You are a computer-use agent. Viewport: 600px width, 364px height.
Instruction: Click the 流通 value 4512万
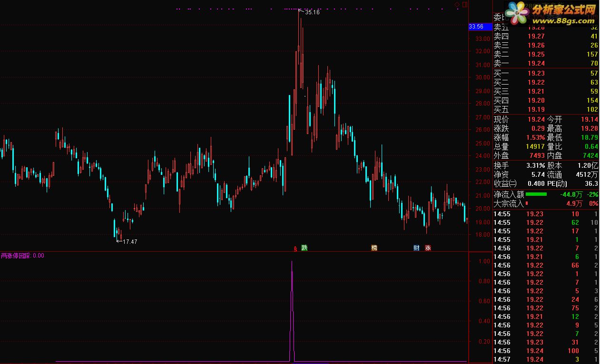click(587, 174)
